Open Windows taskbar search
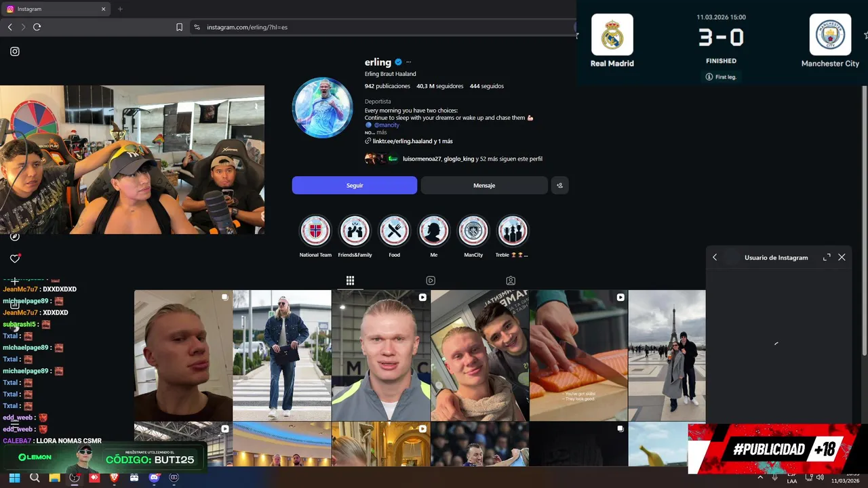The width and height of the screenshot is (868, 488). click(x=35, y=478)
